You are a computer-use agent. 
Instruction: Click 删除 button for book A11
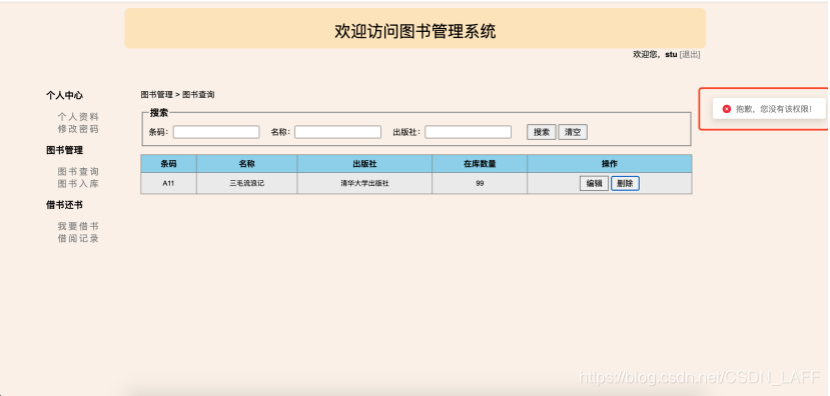point(625,184)
